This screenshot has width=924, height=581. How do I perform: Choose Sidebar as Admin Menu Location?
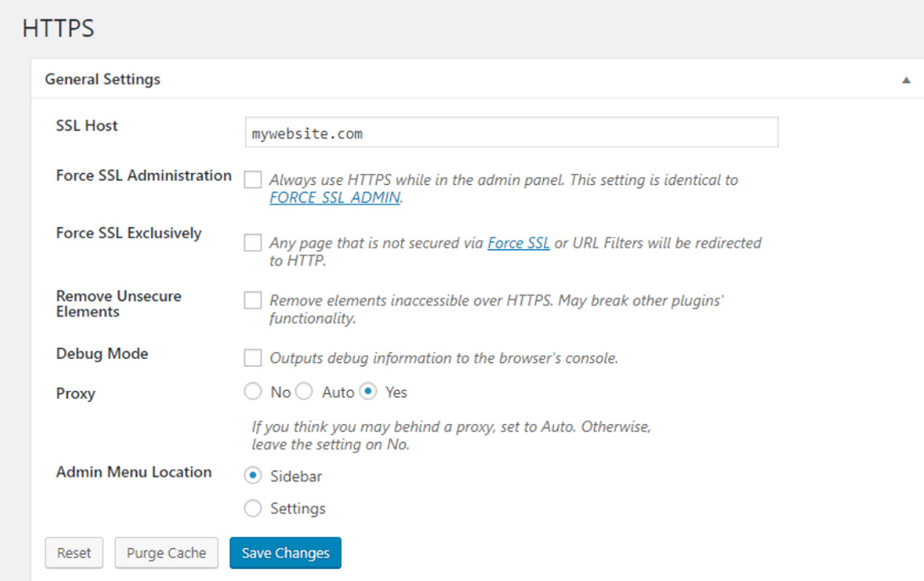(253, 475)
